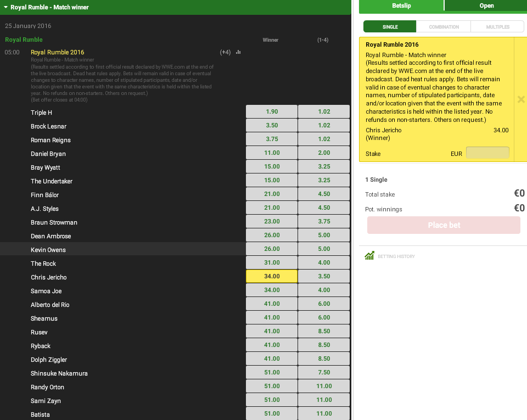The width and height of the screenshot is (527, 420).
Task: Select Alberto del Rio (1-4) odds 6.00
Action: (x=324, y=304)
